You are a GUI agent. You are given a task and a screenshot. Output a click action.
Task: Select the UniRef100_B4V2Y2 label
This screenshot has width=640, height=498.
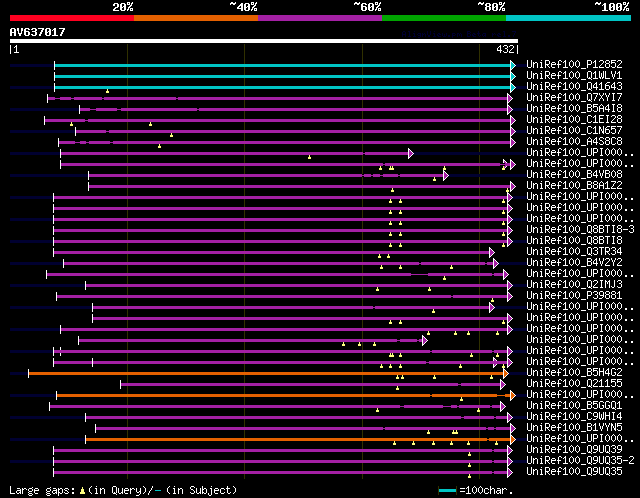(574, 263)
